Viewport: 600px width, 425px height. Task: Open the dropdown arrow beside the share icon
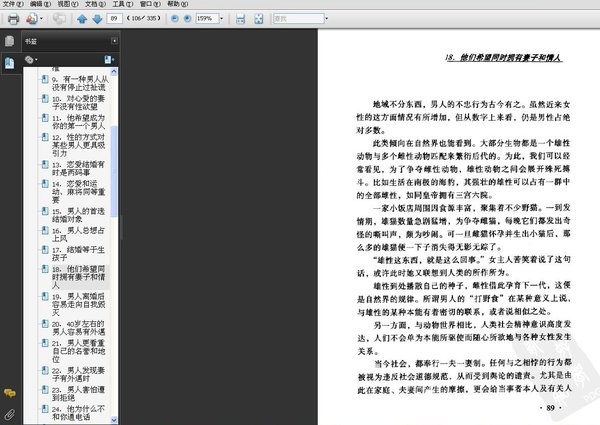pos(41,18)
